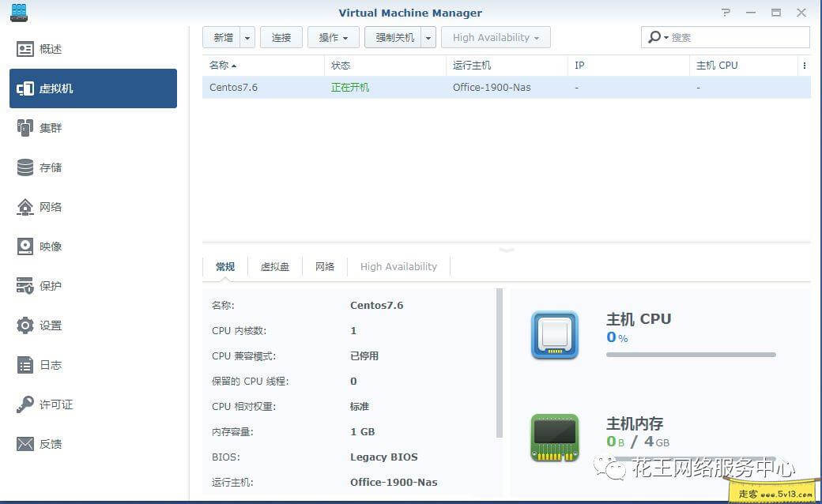Select the 映像 (Image) sidebar icon
The width and height of the screenshot is (822, 504).
pyautogui.click(x=50, y=246)
